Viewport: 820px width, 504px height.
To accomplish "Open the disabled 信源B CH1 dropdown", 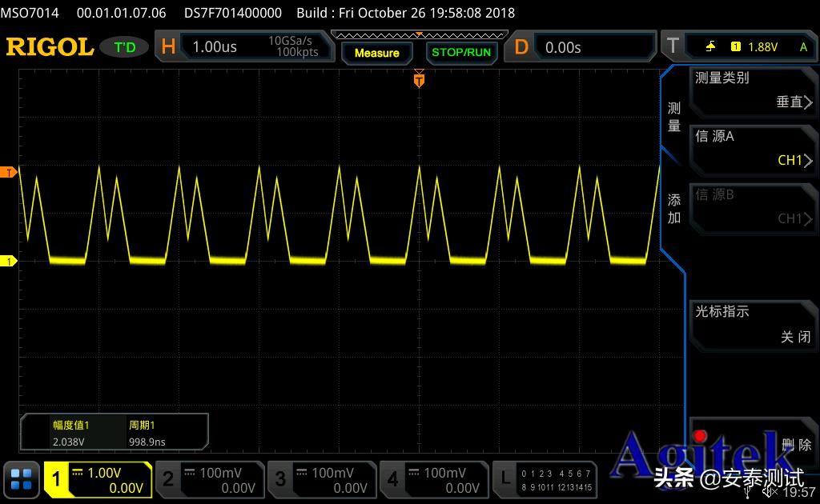I will 753,208.
